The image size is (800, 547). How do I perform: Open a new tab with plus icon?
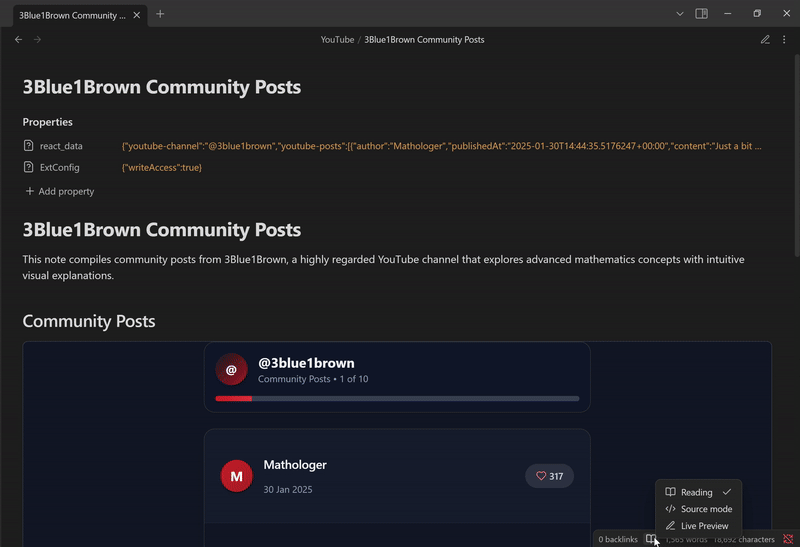(x=160, y=14)
